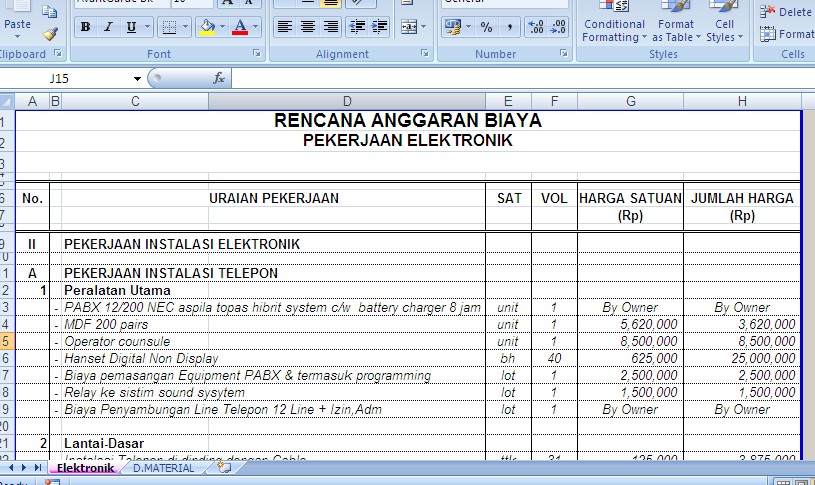Select cell 'Operator counsule'
Screen dimensions: 815x485
coord(117,342)
